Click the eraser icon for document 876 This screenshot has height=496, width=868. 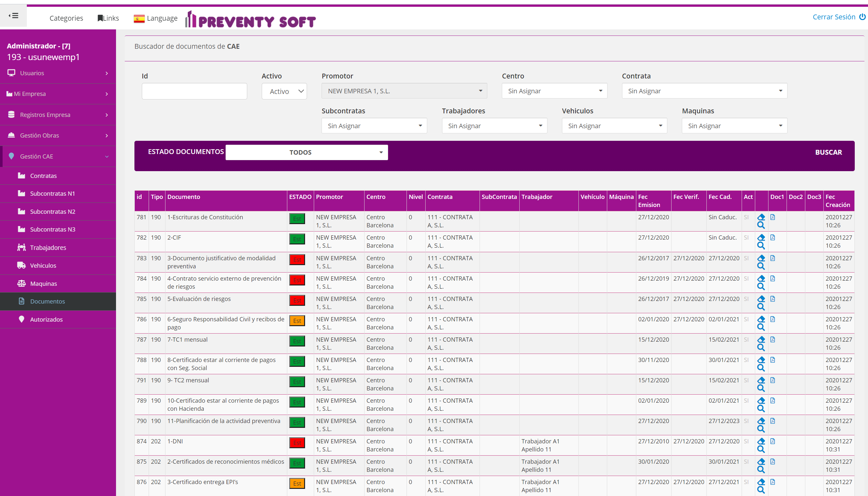pos(761,482)
